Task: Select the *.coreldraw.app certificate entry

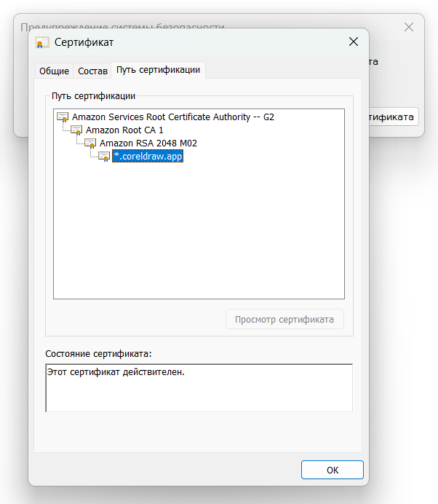Action: [148, 156]
